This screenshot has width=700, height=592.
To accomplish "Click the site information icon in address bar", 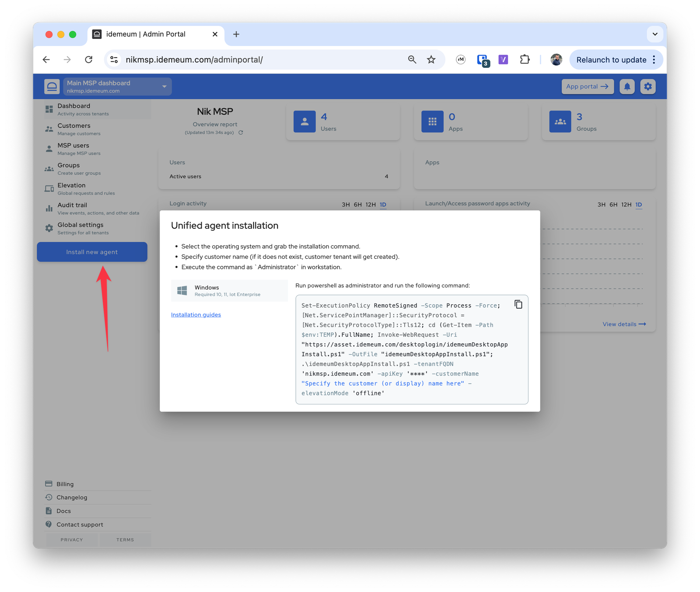I will click(x=114, y=59).
